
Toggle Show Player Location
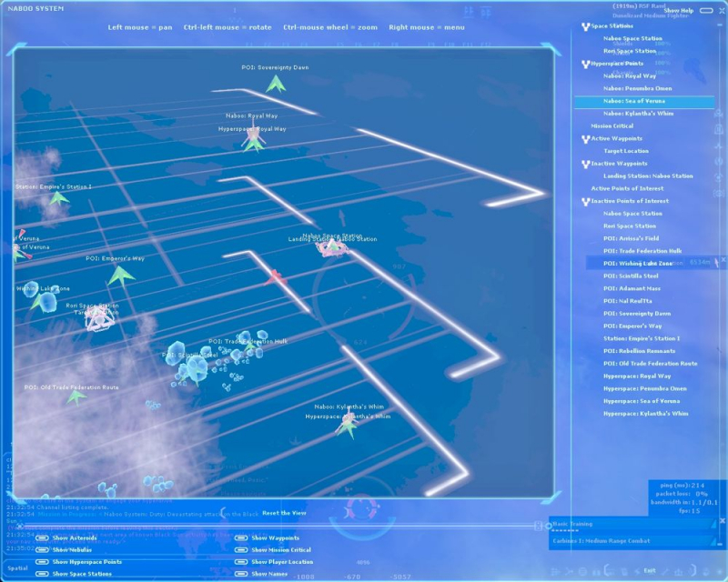tap(241, 562)
